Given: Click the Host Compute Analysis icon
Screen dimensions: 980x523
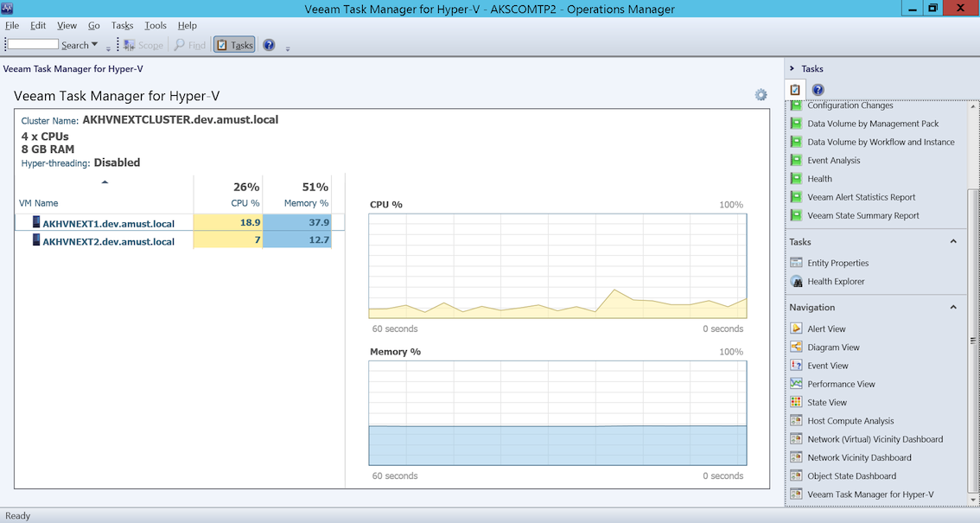Looking at the screenshot, I should click(796, 420).
